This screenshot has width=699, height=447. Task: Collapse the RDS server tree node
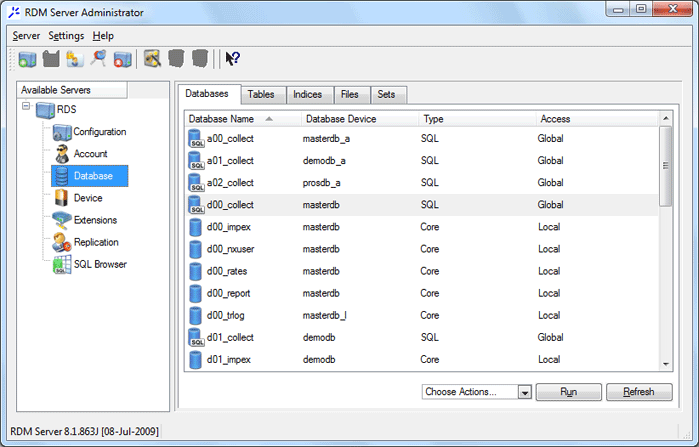click(x=26, y=106)
